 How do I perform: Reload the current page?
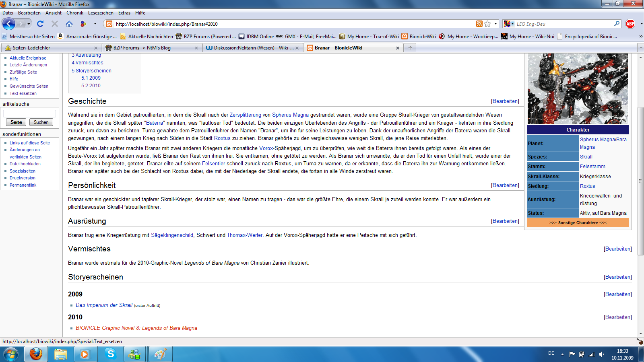pyautogui.click(x=39, y=23)
